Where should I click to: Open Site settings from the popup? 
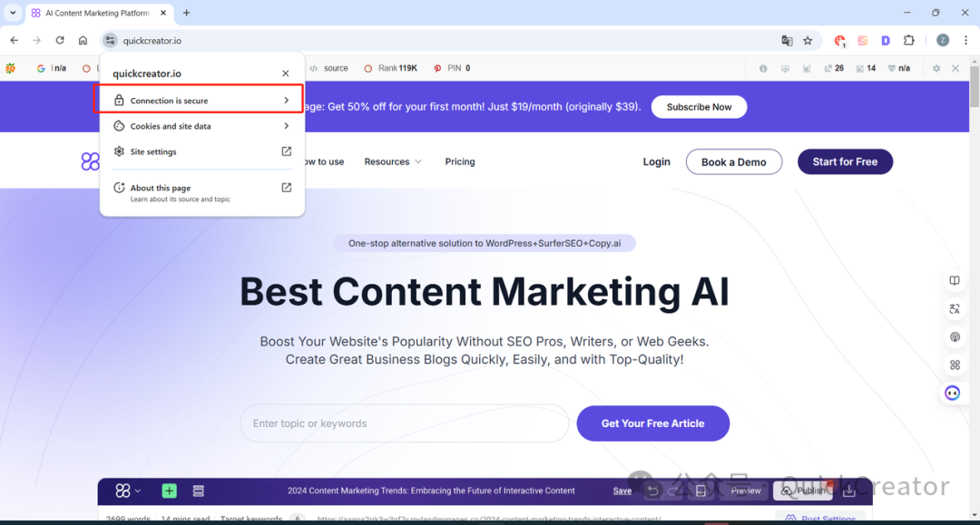200,151
